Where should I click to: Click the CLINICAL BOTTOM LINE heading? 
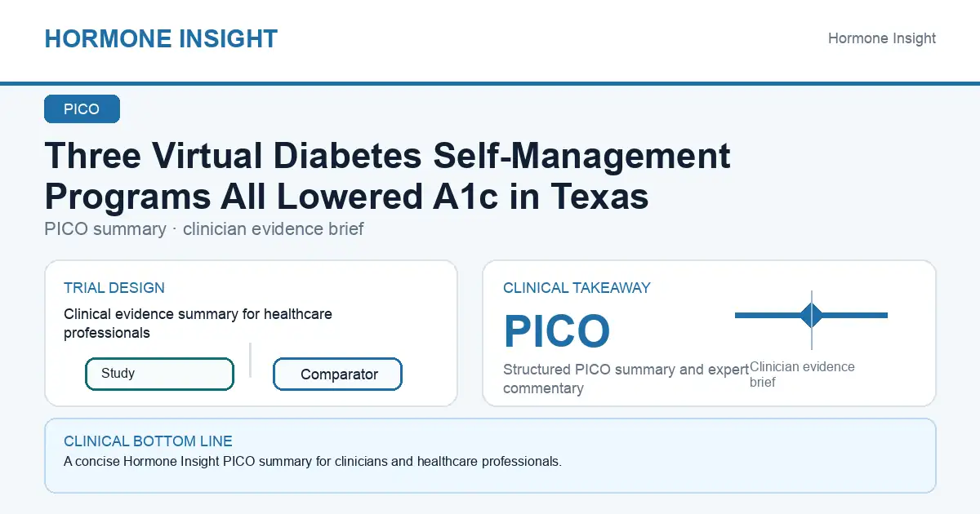pyautogui.click(x=148, y=441)
